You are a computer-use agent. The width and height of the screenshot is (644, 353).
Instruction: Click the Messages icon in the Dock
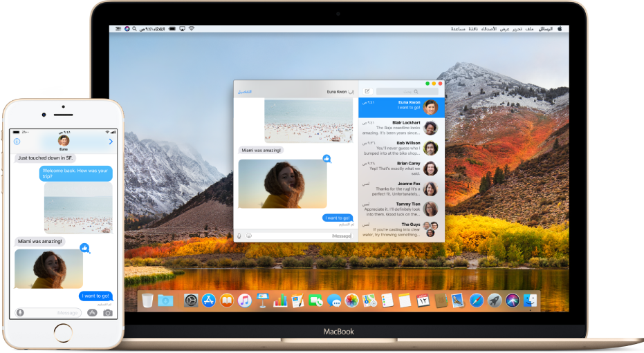[x=334, y=301]
